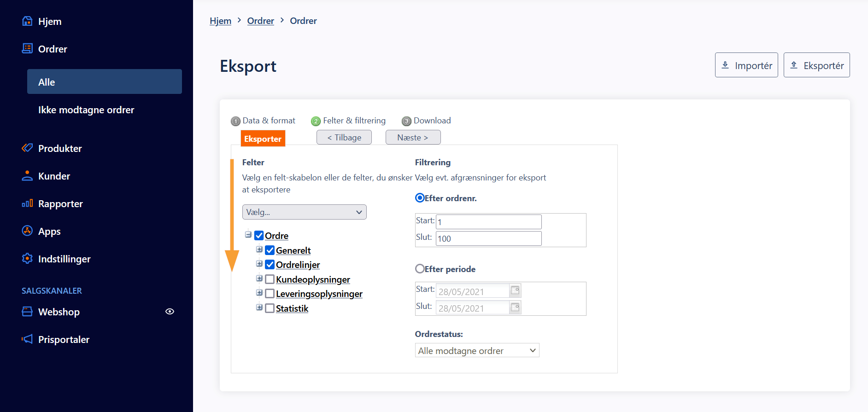Expand the Statistik tree node

[x=259, y=308]
